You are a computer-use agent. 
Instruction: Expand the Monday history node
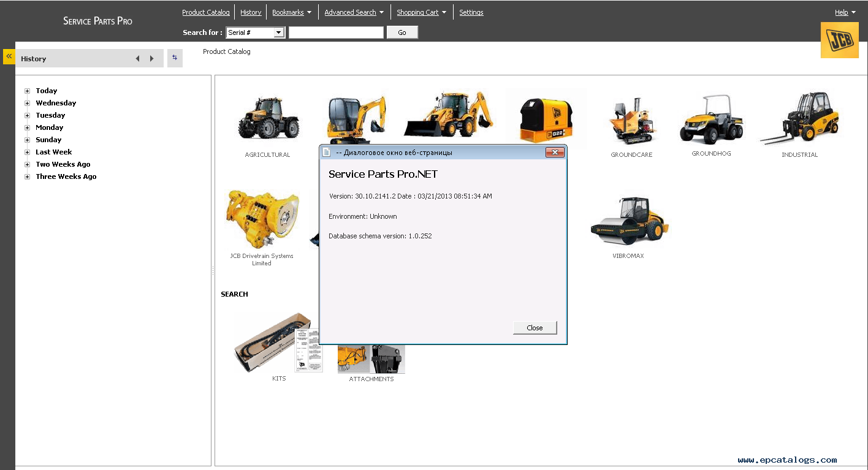(27, 127)
